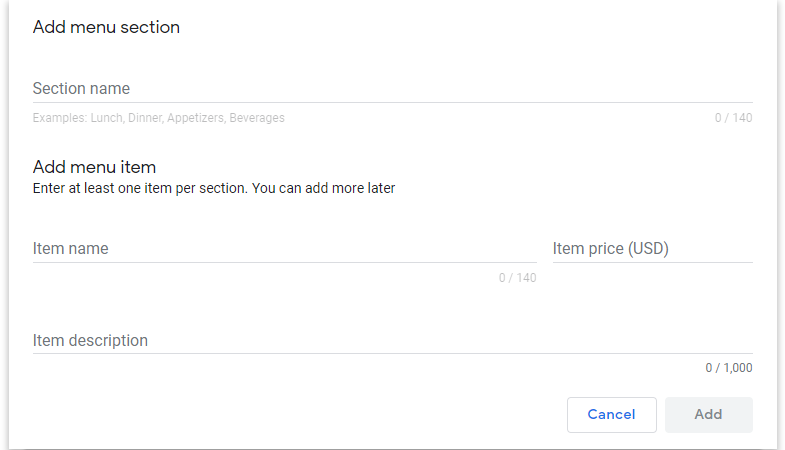Click the Examples hint under Section name
Image resolution: width=785 pixels, height=450 pixels.
[x=158, y=118]
